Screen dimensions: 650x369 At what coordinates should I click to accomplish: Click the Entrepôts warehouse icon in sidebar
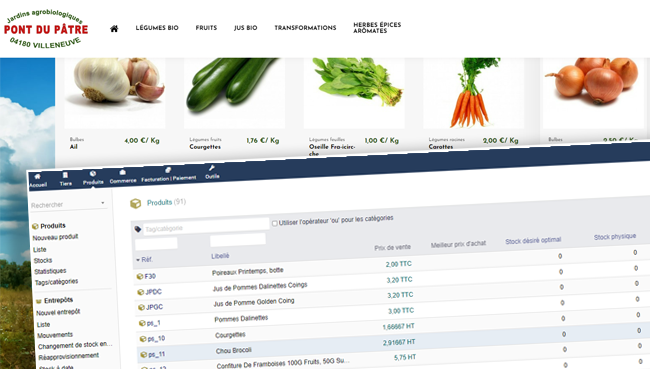point(39,301)
